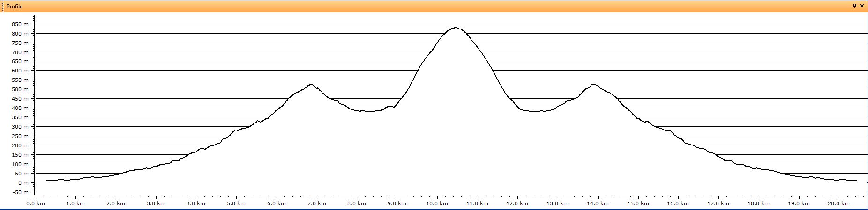Click the '550 m' elevation axis label
868x210 pixels.
(20, 80)
